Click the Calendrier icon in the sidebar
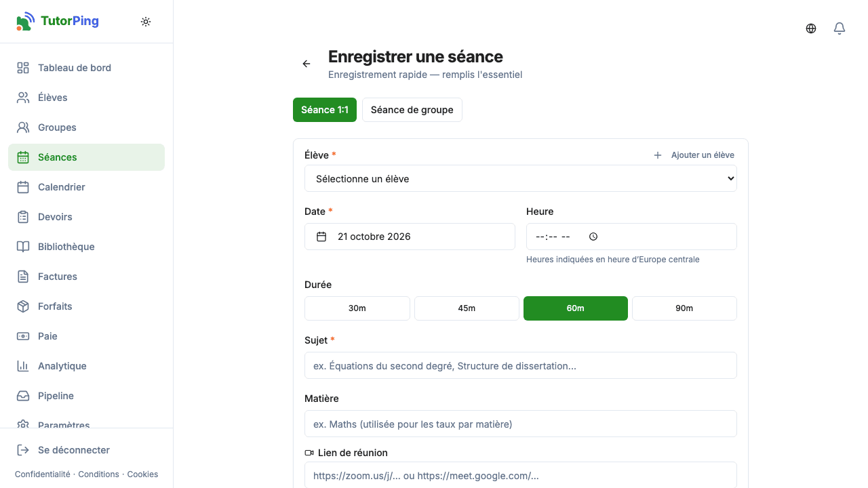 [23, 187]
